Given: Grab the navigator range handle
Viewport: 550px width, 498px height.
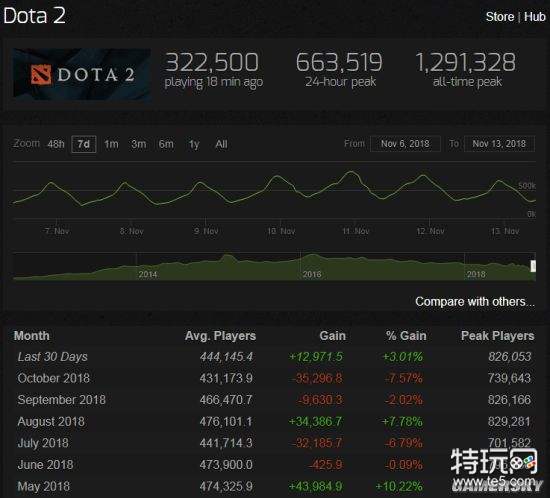Looking at the screenshot, I should coord(533,266).
